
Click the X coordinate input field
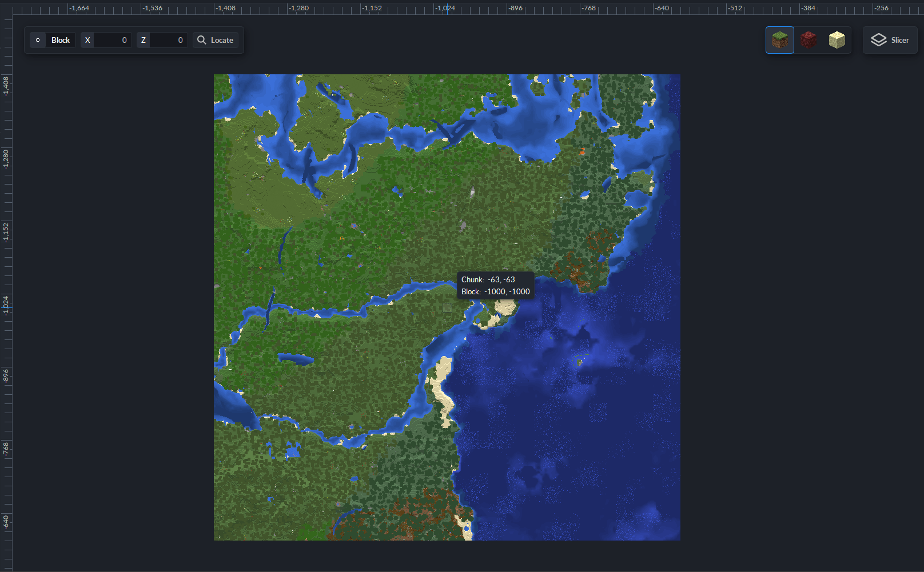point(113,40)
